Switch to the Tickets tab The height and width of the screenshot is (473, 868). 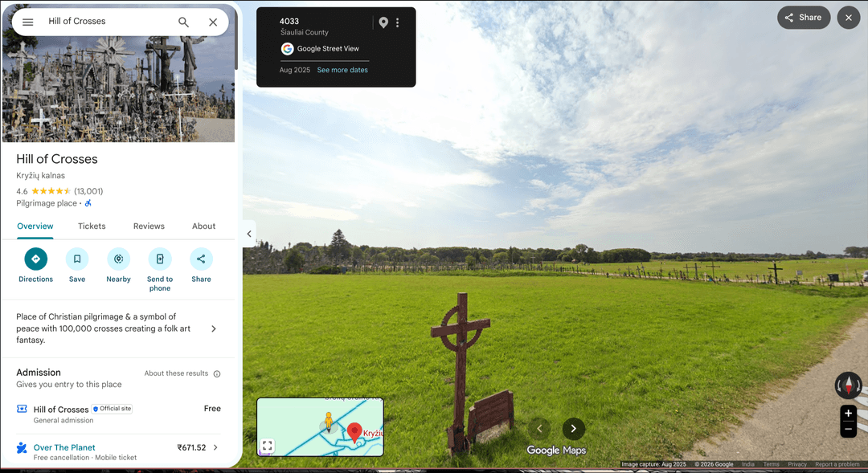(92, 226)
